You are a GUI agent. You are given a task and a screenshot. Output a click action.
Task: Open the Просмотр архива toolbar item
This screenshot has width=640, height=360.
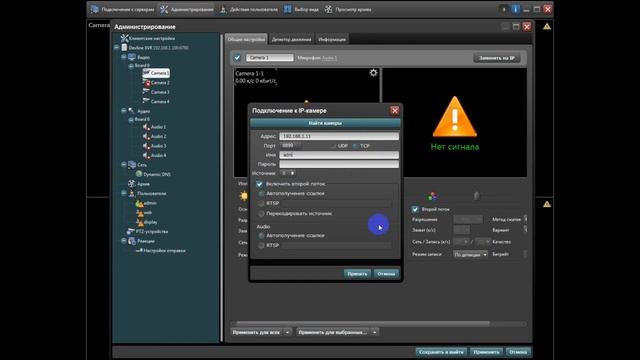[348, 9]
